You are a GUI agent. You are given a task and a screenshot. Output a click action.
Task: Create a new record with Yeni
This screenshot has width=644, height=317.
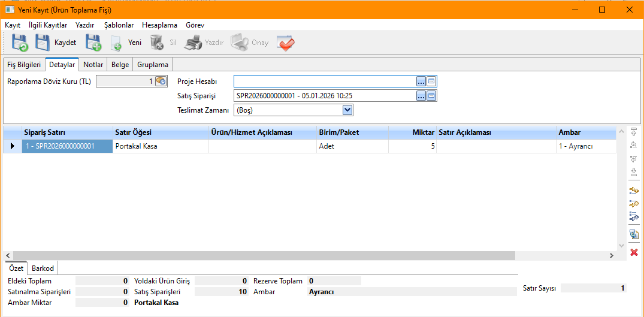click(x=127, y=43)
